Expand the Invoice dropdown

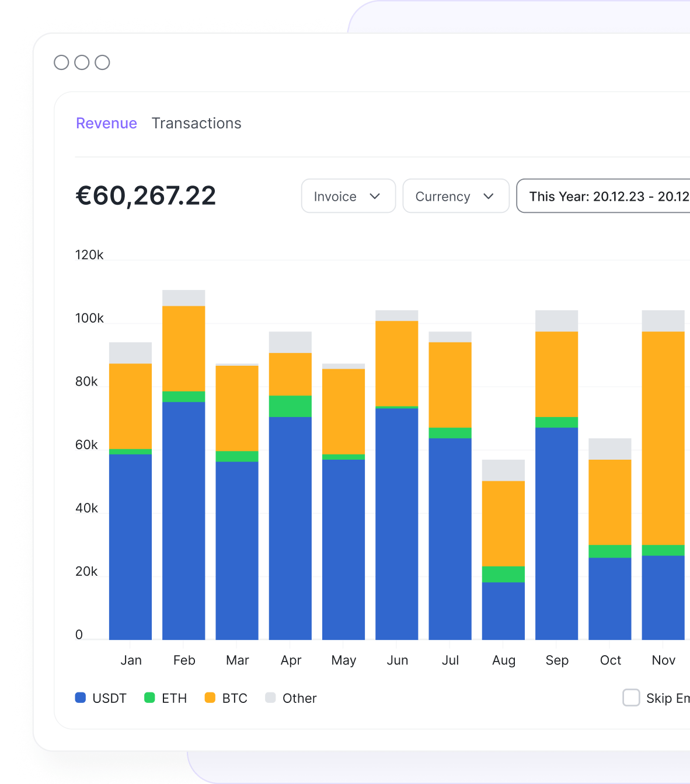[x=348, y=196]
